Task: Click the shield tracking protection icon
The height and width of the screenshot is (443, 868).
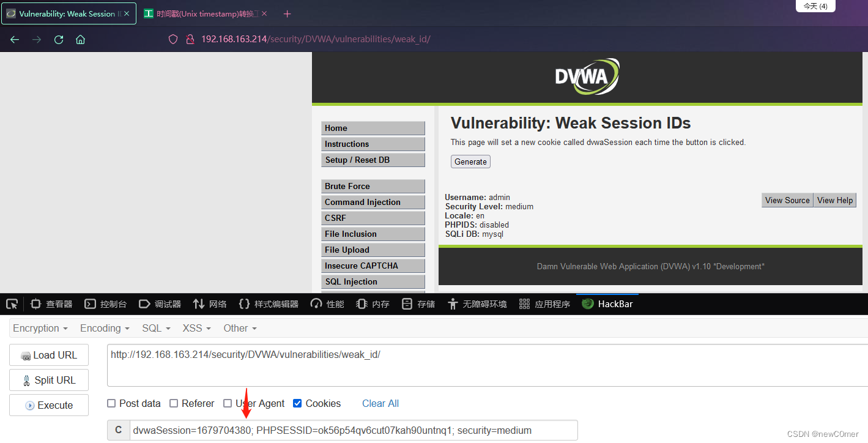Action: point(173,39)
